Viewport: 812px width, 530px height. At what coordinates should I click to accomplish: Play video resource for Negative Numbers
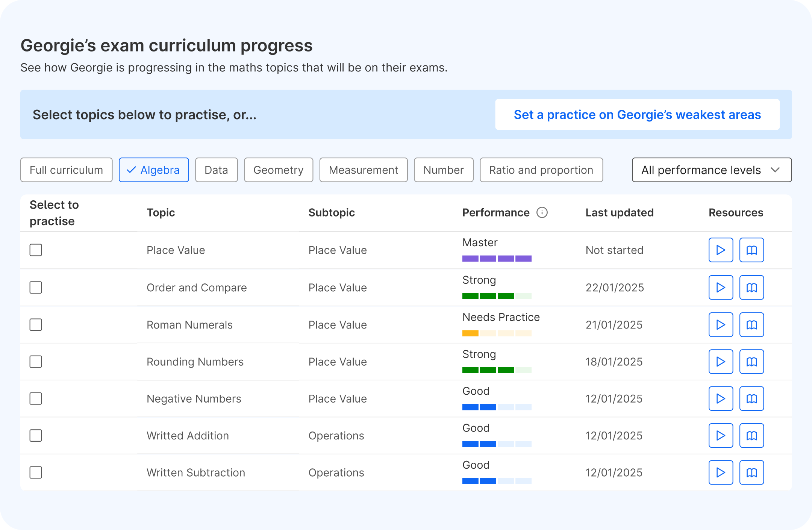click(x=720, y=398)
